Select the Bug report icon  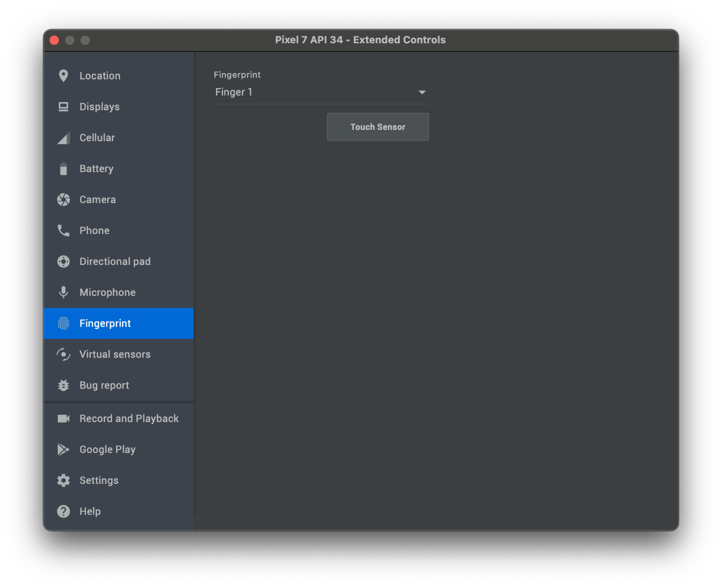click(x=63, y=385)
